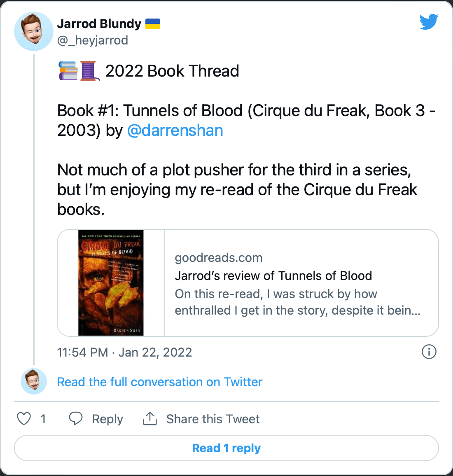Click the Reply text label
Viewport: 453px width, 476px height.
point(107,419)
